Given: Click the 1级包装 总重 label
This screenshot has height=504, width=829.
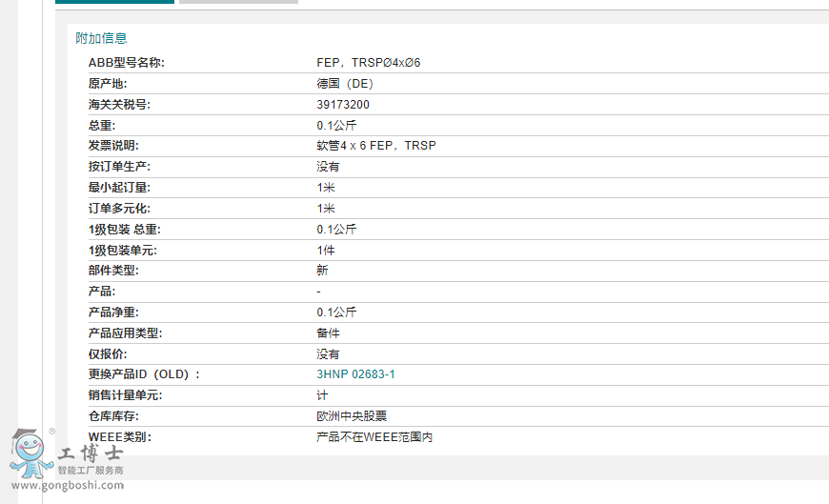Looking at the screenshot, I should (124, 230).
